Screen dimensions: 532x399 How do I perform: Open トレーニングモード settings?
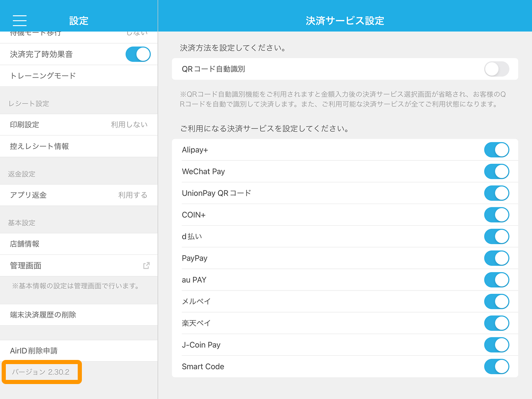pyautogui.click(x=79, y=76)
